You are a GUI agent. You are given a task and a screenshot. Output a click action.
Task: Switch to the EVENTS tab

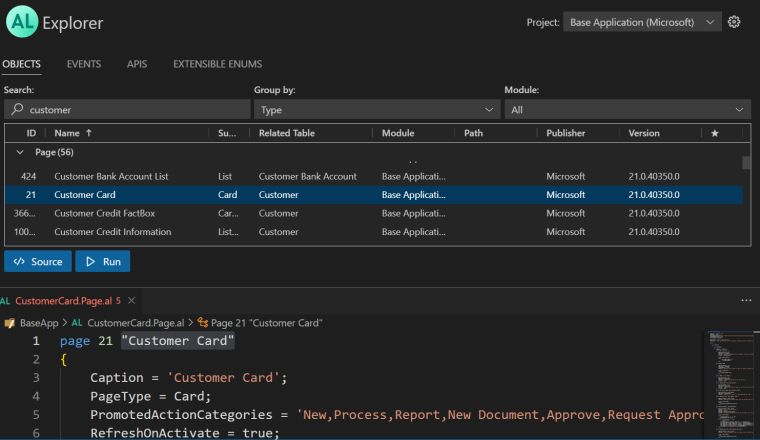coord(84,64)
